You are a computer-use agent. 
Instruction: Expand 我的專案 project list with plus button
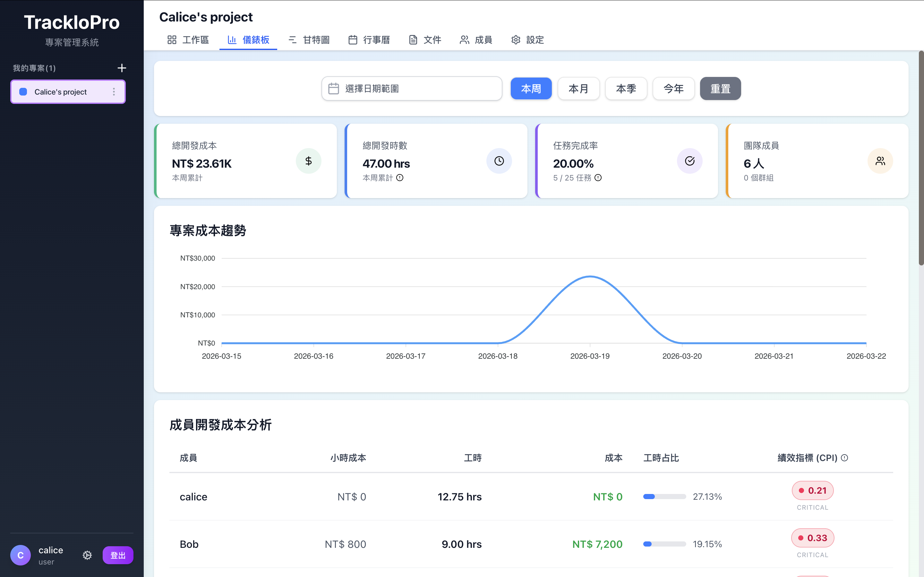coord(121,68)
